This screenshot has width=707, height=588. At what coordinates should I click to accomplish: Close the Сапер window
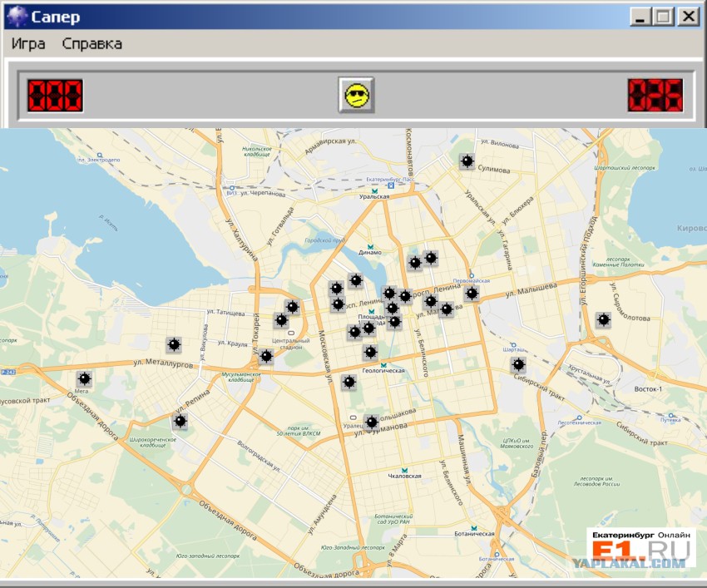point(689,17)
